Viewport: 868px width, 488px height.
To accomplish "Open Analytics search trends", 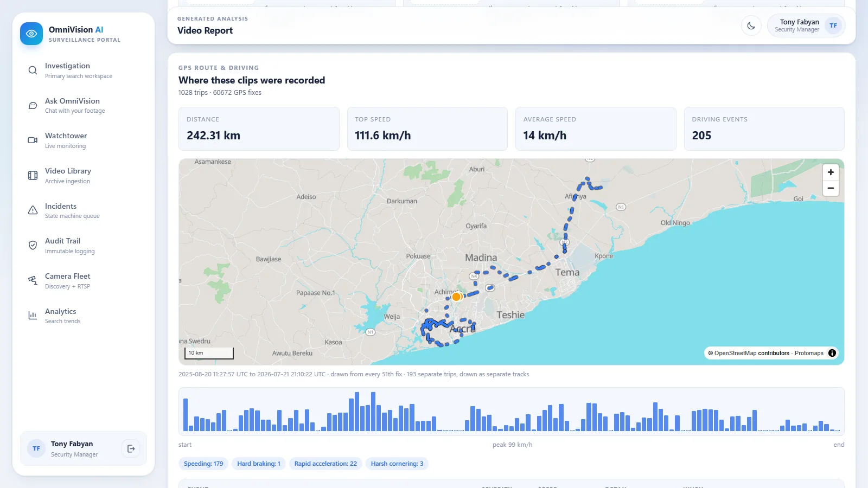I will [x=84, y=316].
